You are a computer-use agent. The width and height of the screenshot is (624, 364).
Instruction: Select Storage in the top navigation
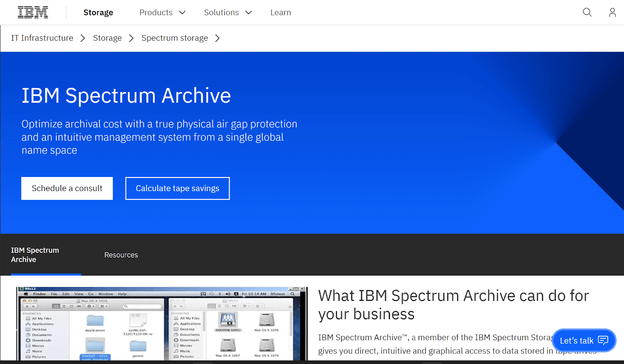98,12
